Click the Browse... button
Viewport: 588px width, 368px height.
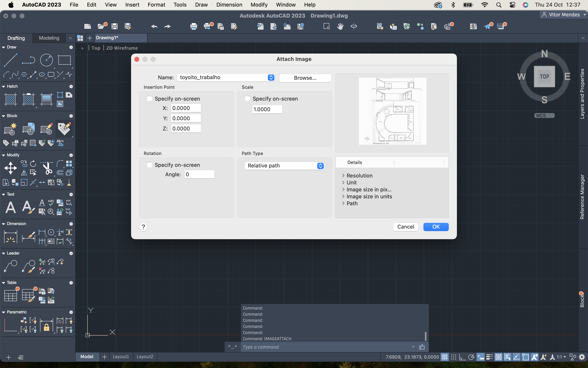click(305, 78)
